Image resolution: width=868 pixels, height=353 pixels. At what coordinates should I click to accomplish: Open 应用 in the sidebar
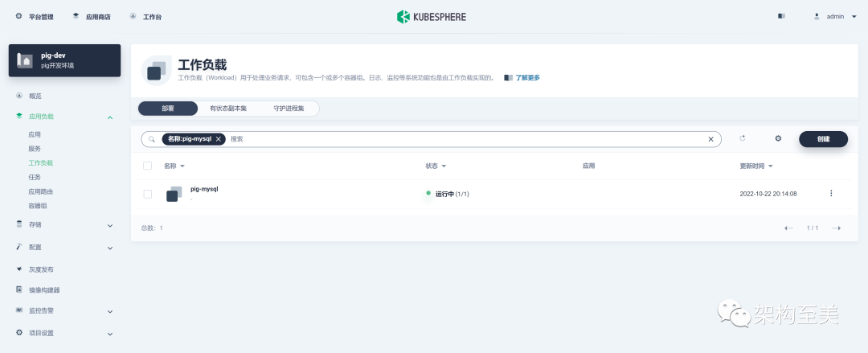(35, 134)
